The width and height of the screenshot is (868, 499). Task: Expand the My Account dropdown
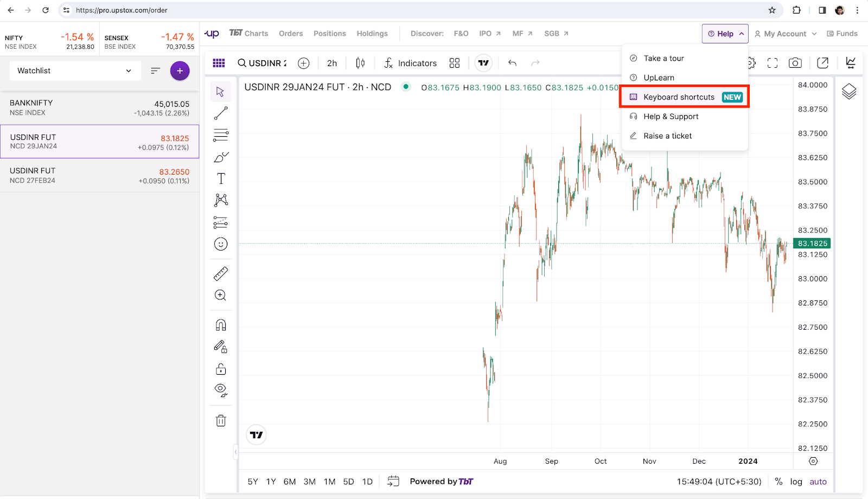(x=786, y=34)
